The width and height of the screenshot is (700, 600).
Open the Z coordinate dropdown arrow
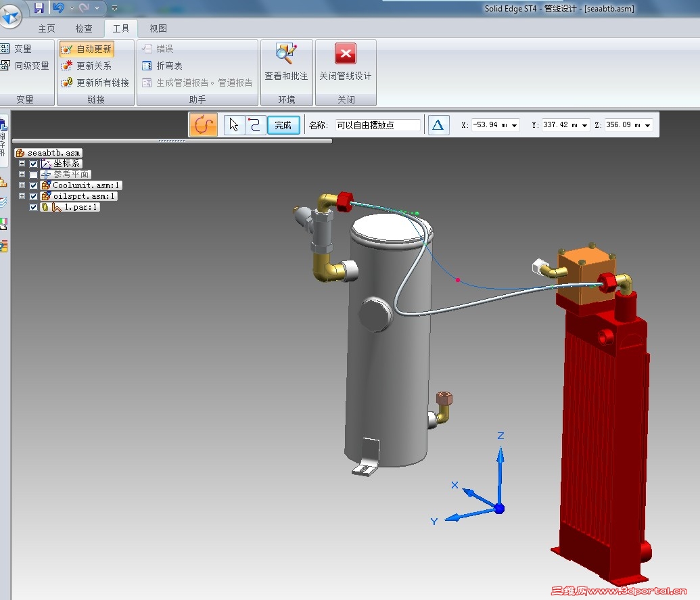tap(647, 125)
